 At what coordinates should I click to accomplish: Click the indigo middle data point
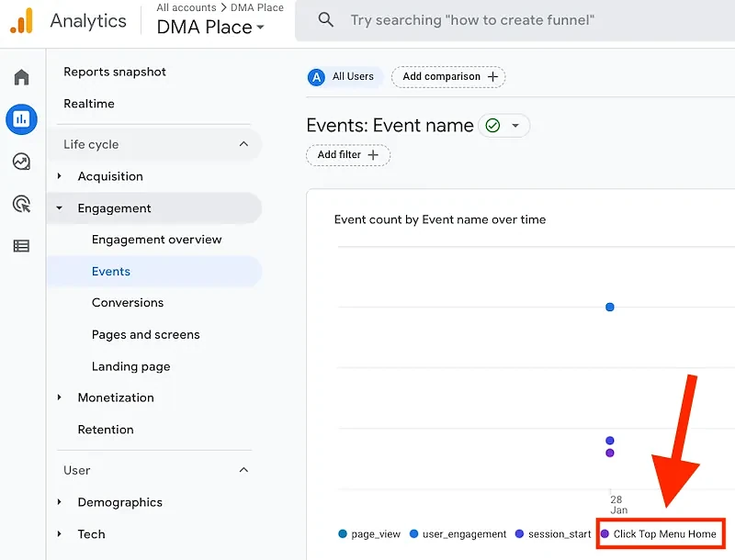[x=610, y=441]
